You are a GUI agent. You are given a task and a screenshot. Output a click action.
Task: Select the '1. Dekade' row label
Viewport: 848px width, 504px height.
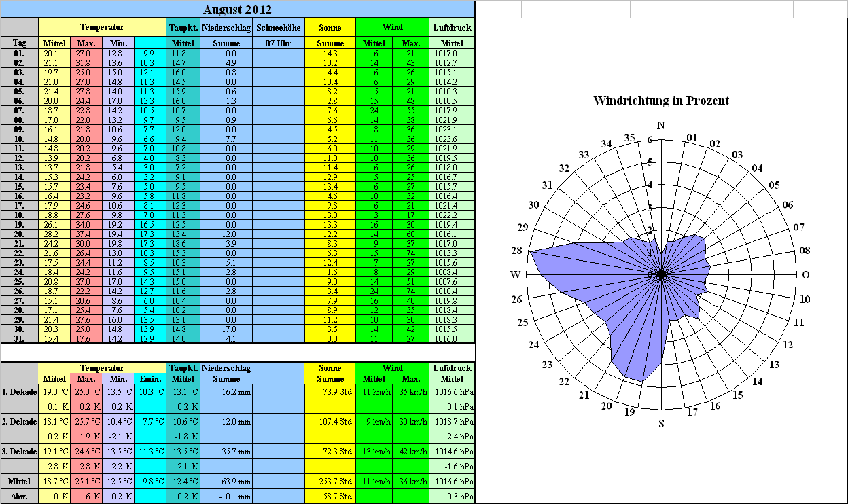[20, 391]
